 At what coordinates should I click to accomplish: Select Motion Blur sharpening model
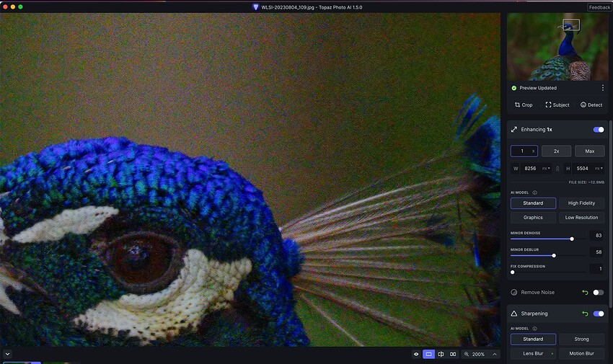581,353
